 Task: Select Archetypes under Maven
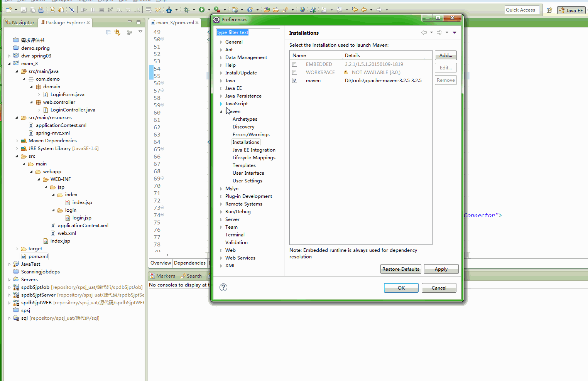[x=245, y=119]
